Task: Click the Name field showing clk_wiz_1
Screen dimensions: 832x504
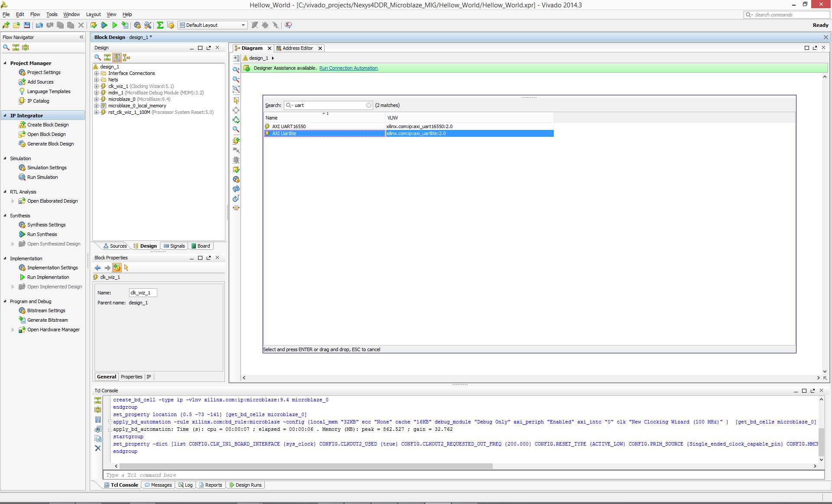Action: pyautogui.click(x=143, y=293)
